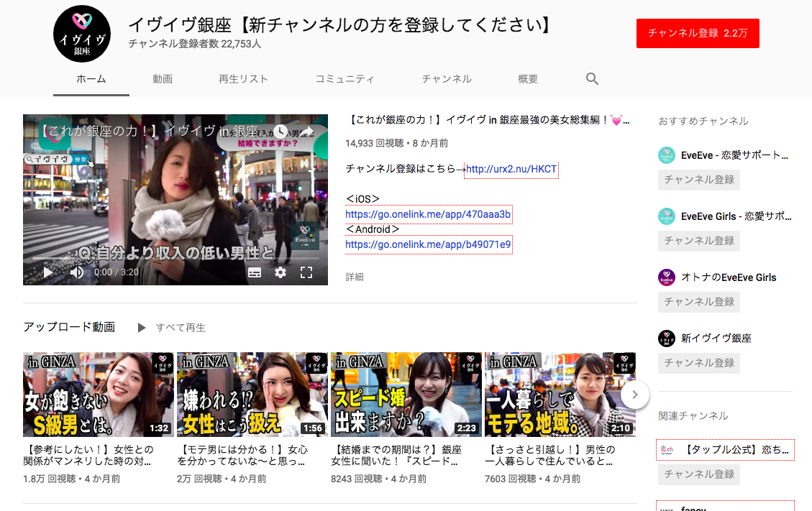Click the 【タップル公式】恋ち channel name
The height and width of the screenshot is (511, 812).
coord(736,450)
